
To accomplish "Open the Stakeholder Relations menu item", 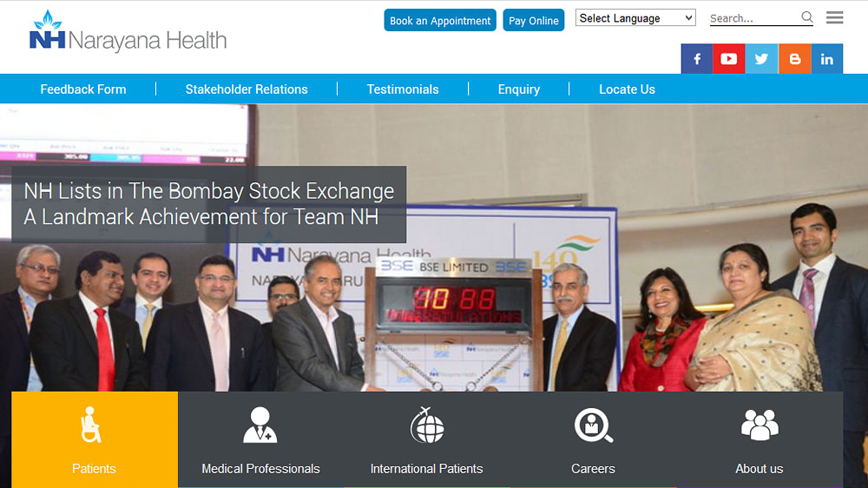I will [247, 89].
